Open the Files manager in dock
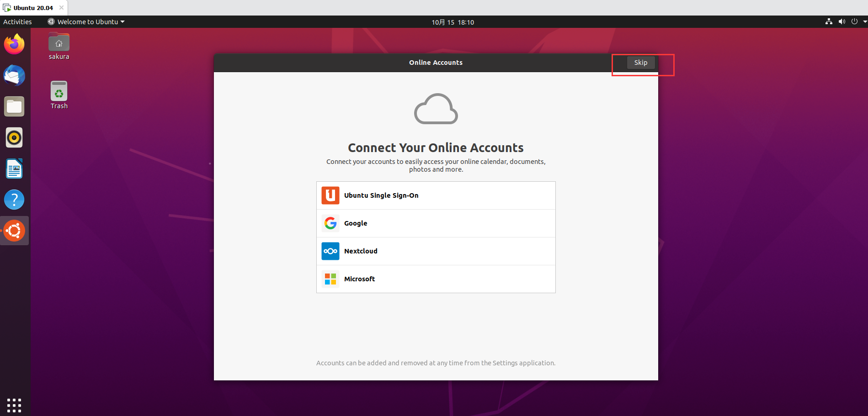868x416 pixels. 14,106
